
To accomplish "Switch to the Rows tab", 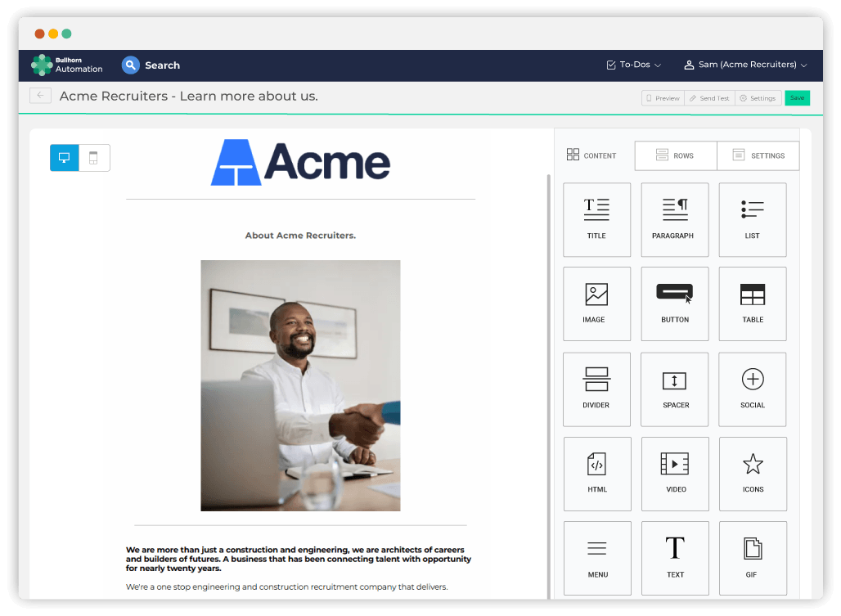I will [x=675, y=155].
